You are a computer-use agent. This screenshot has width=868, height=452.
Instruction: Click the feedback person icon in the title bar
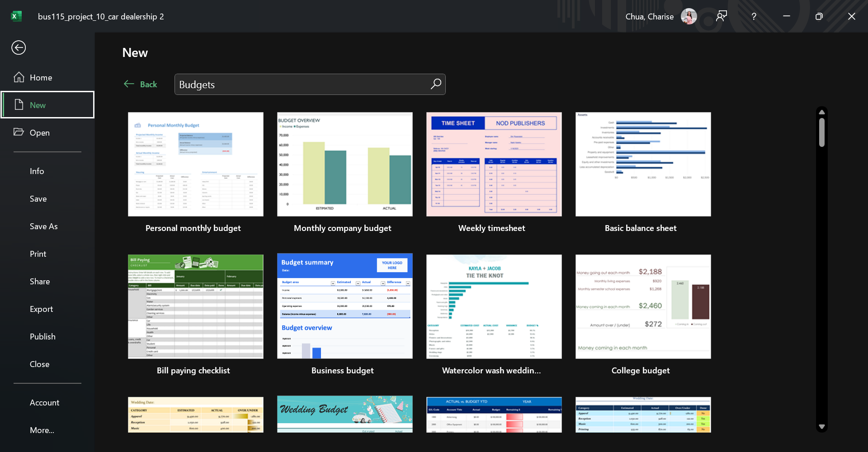click(x=722, y=16)
